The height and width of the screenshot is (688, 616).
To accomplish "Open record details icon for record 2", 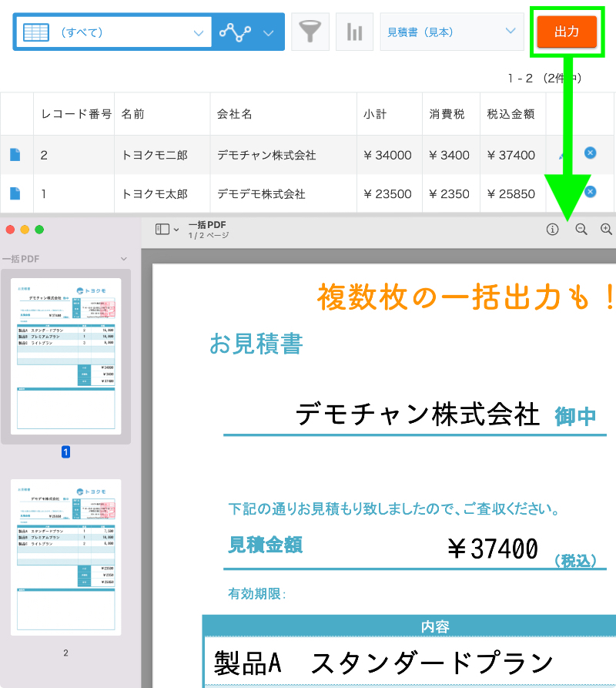I will 15,154.
